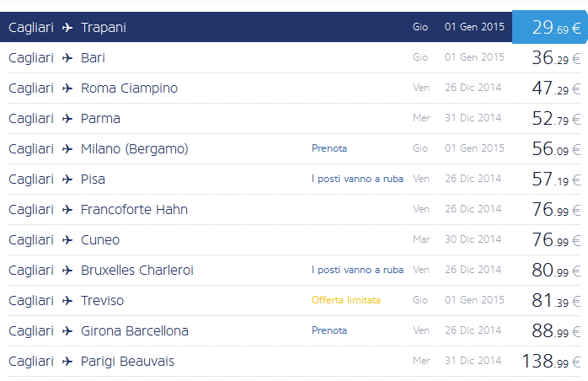Click the airplane icon next to Pisa
588x381 pixels.
(67, 180)
